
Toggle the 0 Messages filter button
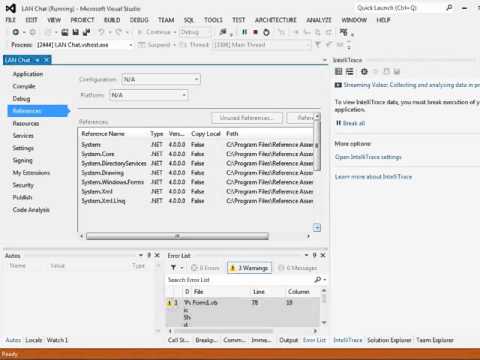(x=298, y=268)
